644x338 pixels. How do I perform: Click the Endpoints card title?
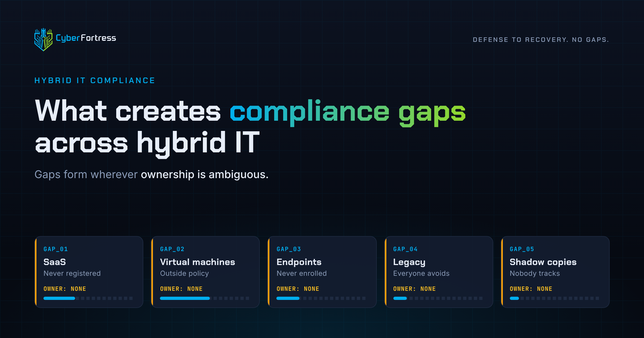click(299, 262)
